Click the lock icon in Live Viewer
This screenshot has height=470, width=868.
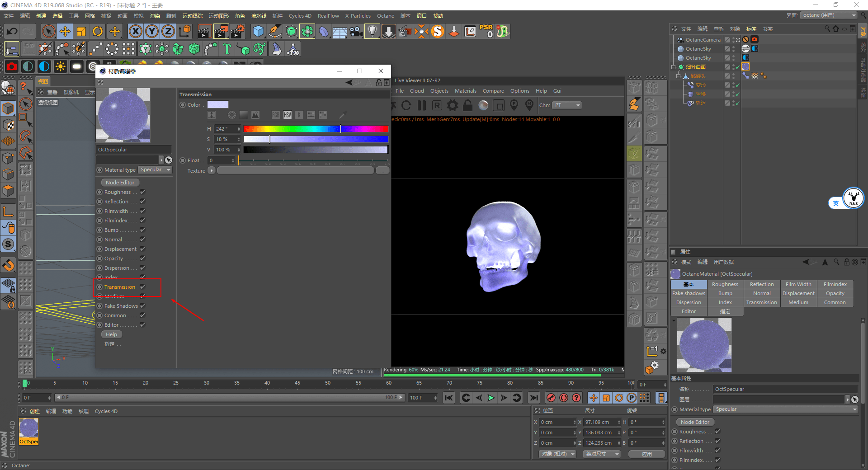pos(468,105)
